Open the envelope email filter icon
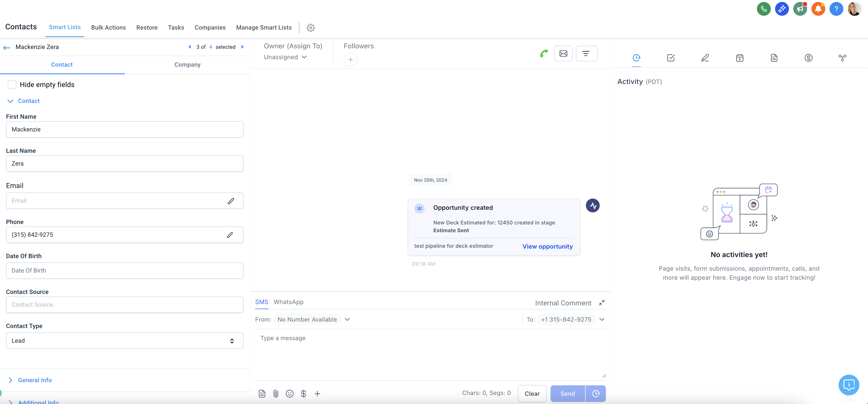Screen dimensions: 868x404 563,54
